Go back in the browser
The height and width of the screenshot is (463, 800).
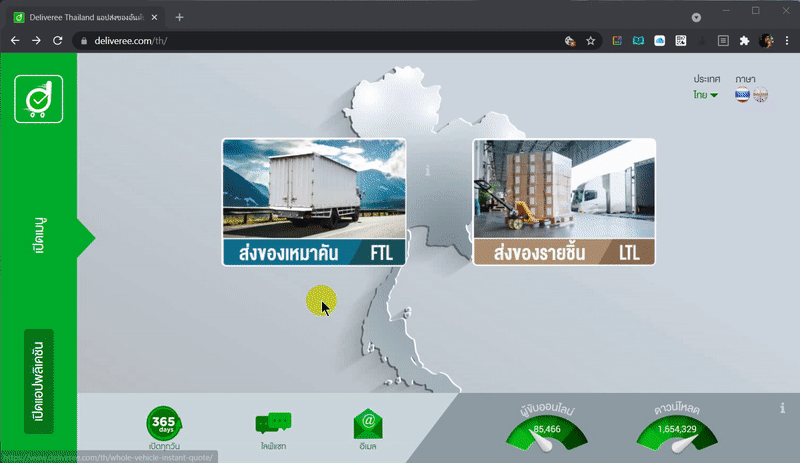(15, 40)
